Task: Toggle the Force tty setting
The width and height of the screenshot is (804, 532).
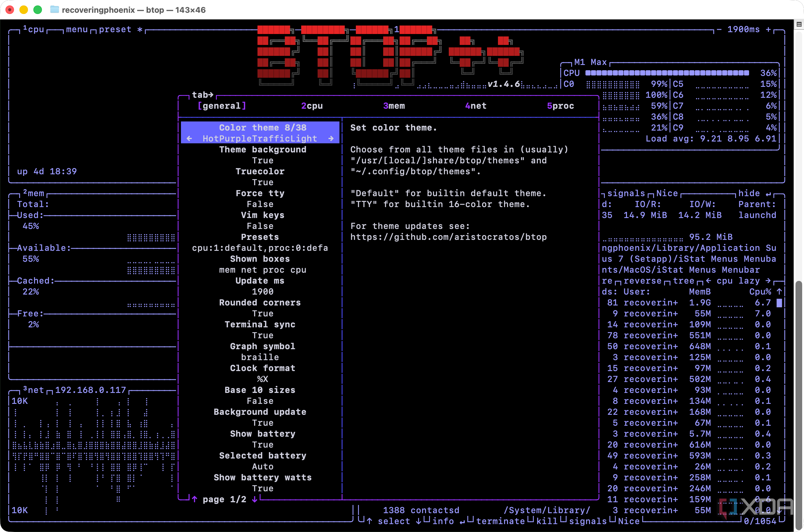Action: click(x=260, y=199)
